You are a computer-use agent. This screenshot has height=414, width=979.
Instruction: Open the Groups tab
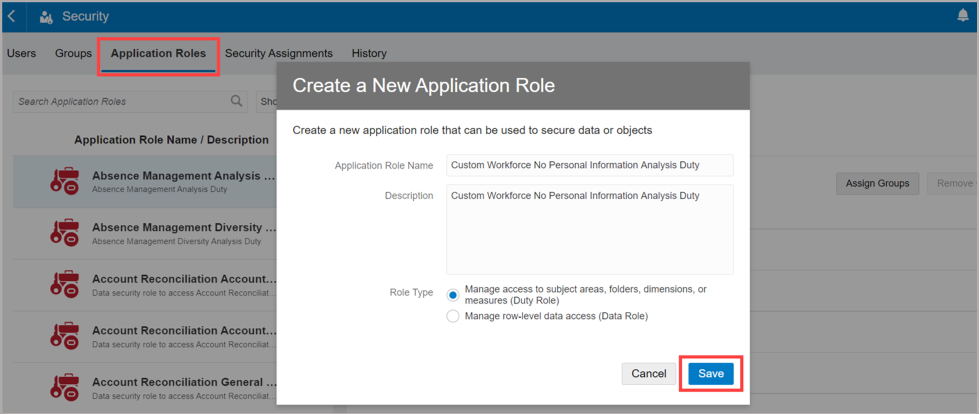73,53
